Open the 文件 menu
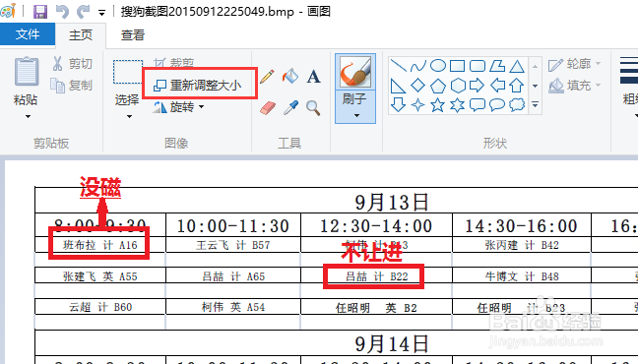This screenshot has height=364, width=638. coord(28,34)
